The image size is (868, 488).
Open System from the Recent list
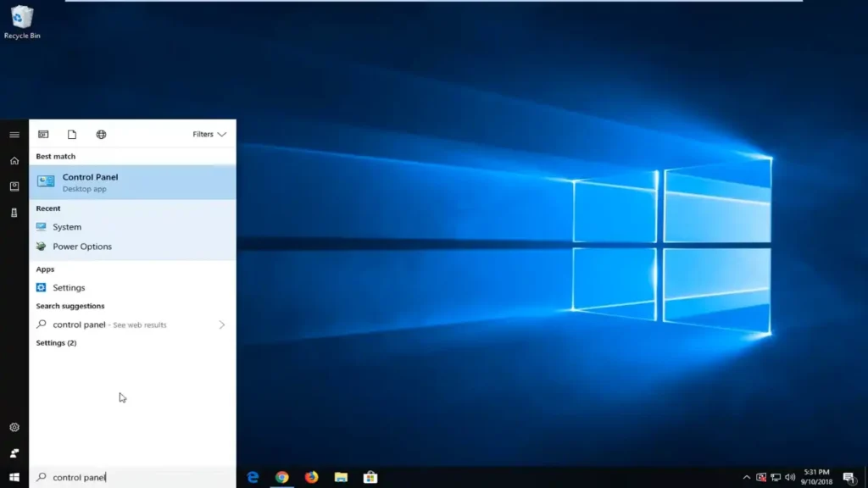coord(67,227)
